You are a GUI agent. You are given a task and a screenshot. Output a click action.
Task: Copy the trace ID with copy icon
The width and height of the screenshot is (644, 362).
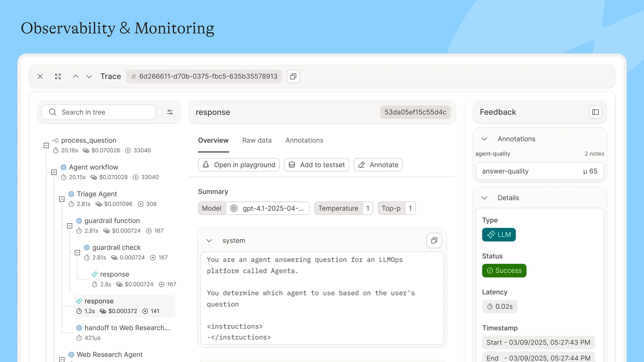(293, 76)
